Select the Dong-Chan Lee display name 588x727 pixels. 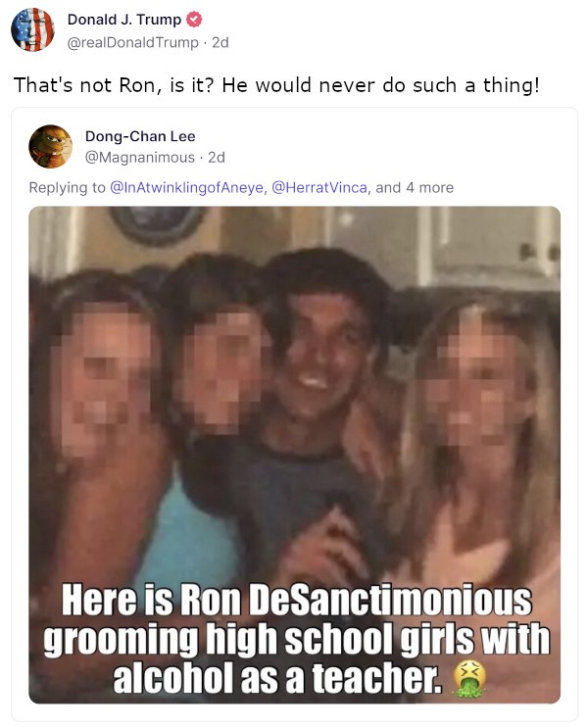pos(140,136)
